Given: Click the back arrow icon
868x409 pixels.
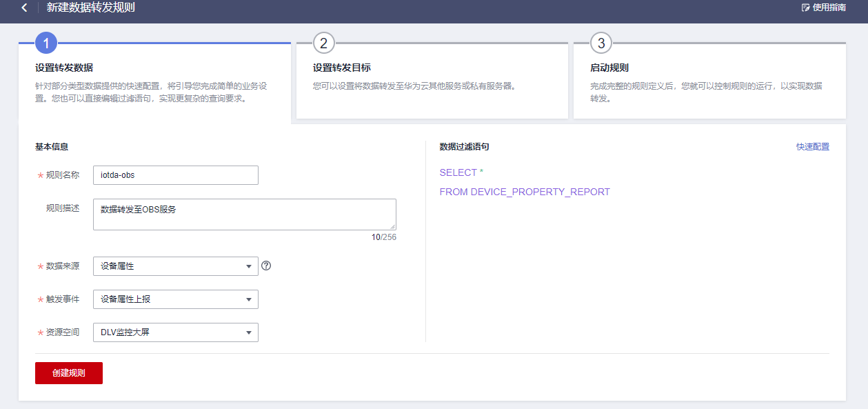Looking at the screenshot, I should 24,8.
